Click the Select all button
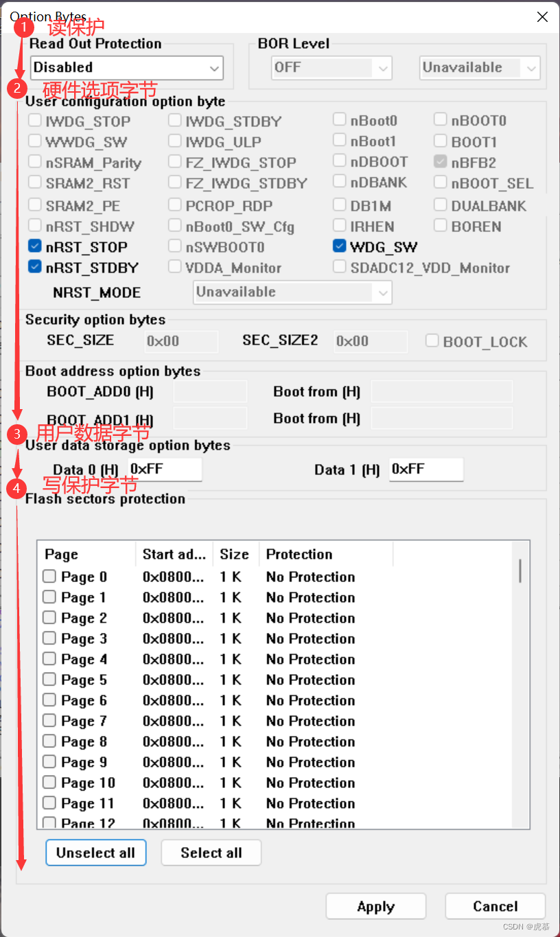The image size is (560, 937). (211, 853)
